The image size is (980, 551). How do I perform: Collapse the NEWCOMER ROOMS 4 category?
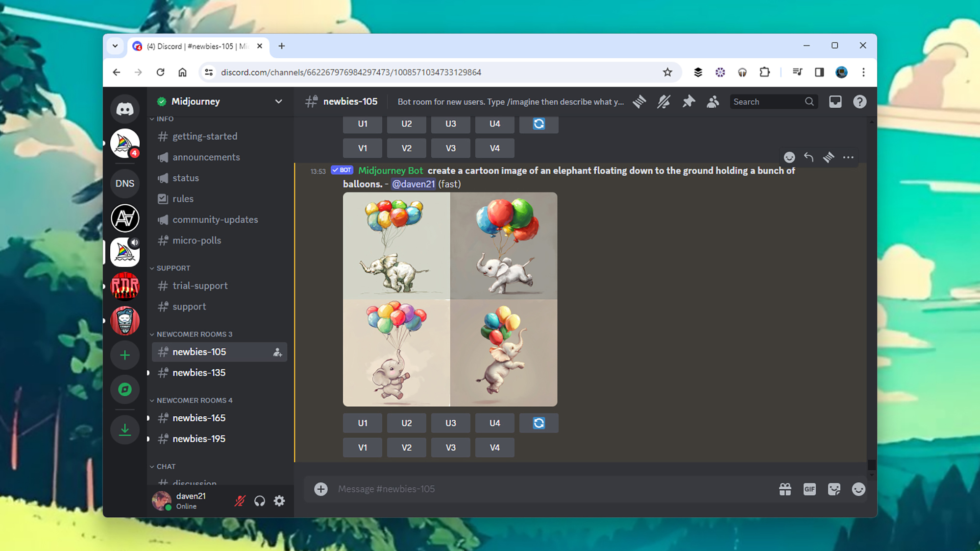194,400
